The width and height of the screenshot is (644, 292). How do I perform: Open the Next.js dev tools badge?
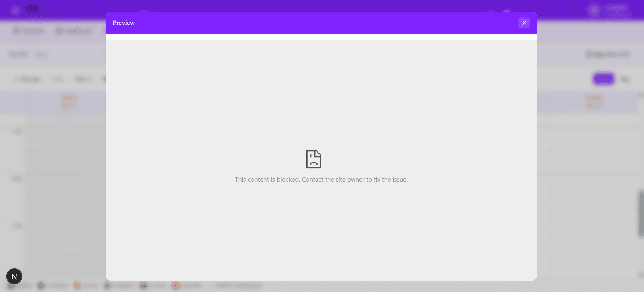[14, 277]
